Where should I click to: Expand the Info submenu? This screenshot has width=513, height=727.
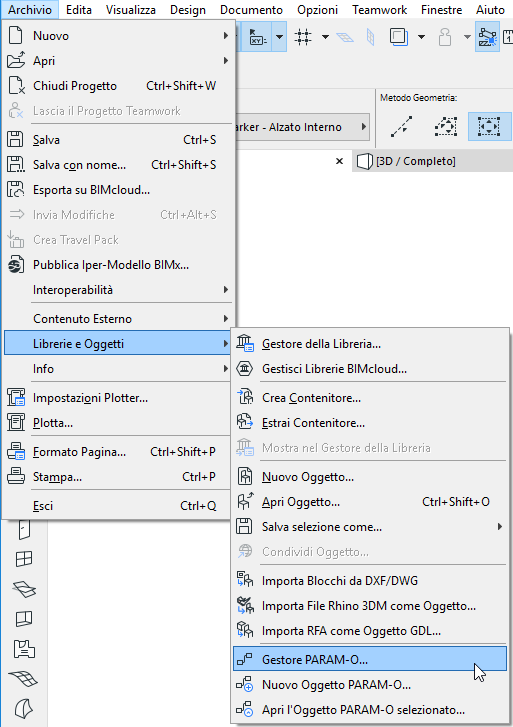tap(117, 369)
